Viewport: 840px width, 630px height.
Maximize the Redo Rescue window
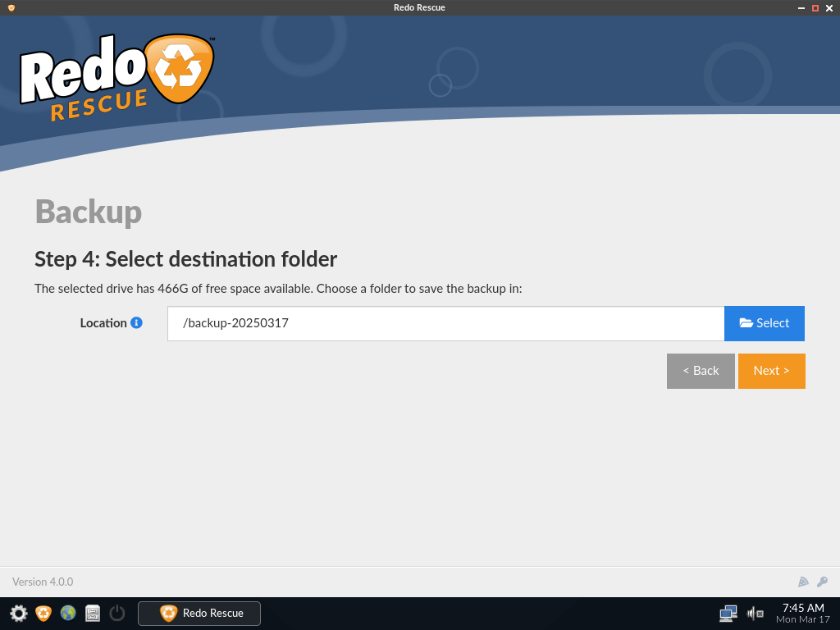coord(815,8)
